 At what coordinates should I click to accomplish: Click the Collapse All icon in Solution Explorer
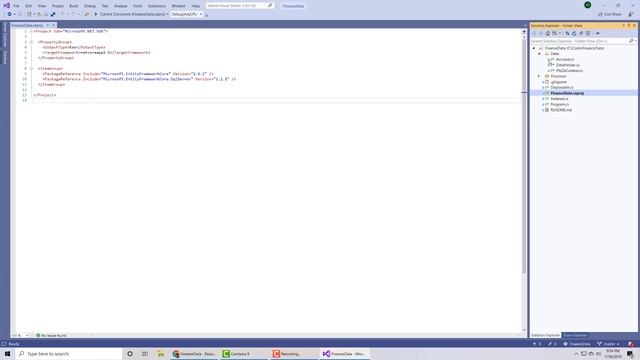(x=581, y=33)
